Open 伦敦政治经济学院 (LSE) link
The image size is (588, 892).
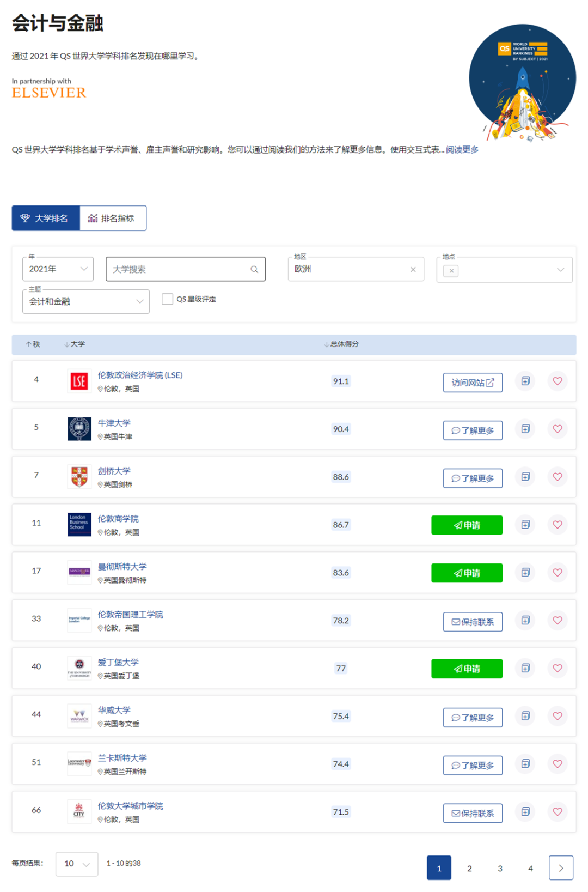pos(140,375)
